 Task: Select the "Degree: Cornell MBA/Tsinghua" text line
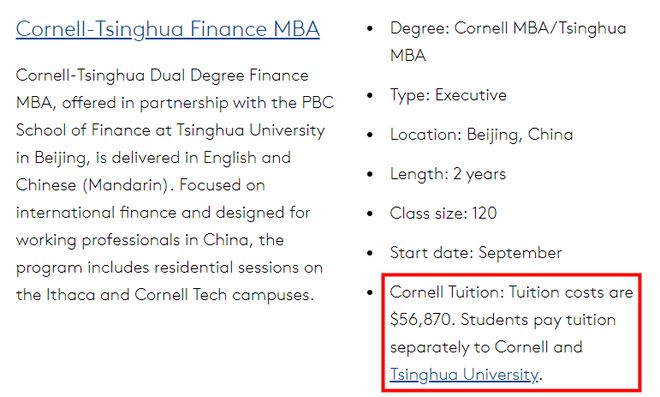(508, 29)
